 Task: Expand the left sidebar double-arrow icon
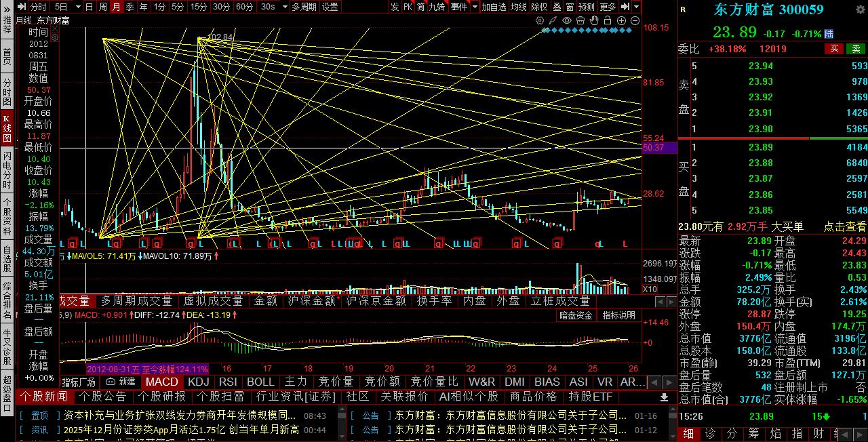[7, 9]
